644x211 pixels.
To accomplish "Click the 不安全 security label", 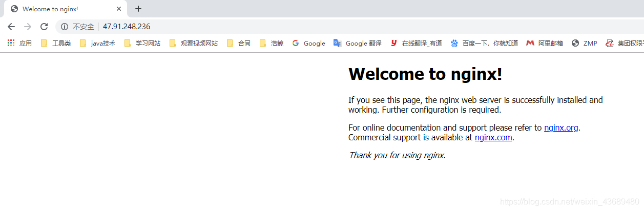I will pos(84,27).
